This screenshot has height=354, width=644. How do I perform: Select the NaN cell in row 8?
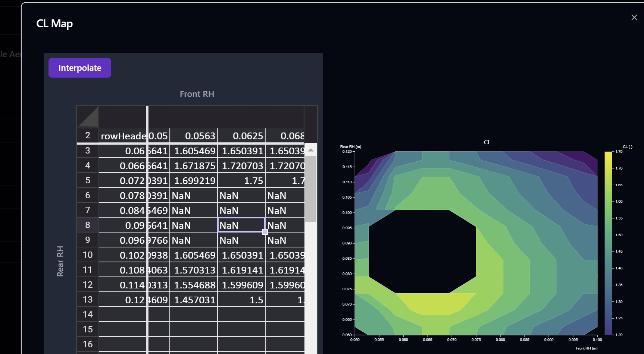click(241, 225)
